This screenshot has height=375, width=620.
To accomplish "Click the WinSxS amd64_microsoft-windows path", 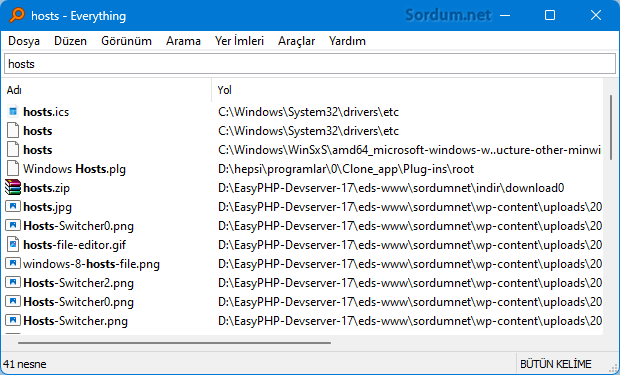I will (409, 150).
